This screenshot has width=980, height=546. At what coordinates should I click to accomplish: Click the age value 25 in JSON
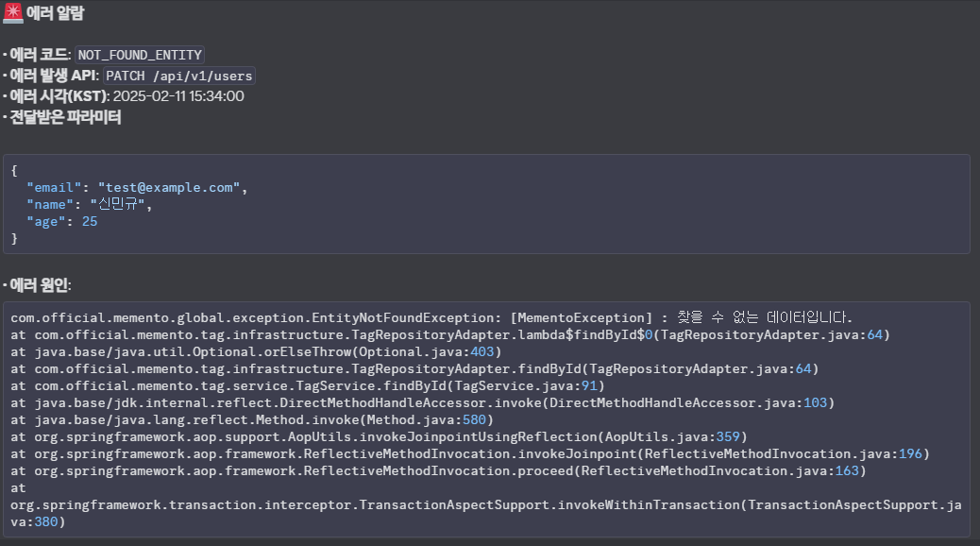point(89,222)
